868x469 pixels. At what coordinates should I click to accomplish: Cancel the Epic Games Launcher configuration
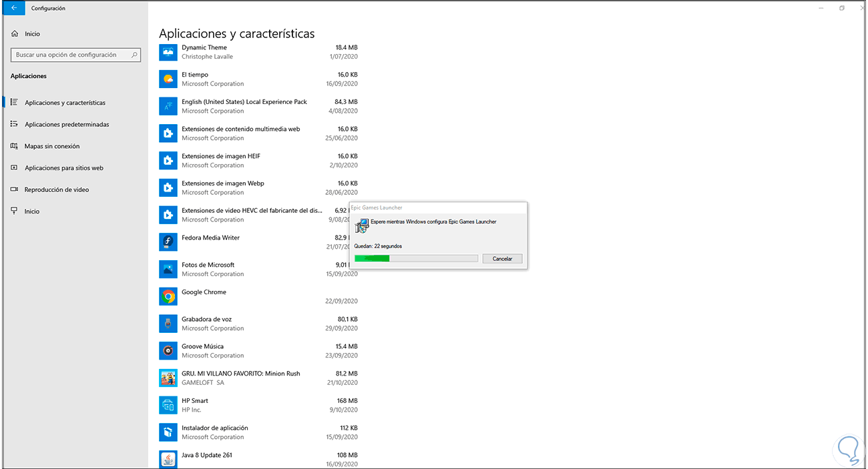pyautogui.click(x=502, y=258)
